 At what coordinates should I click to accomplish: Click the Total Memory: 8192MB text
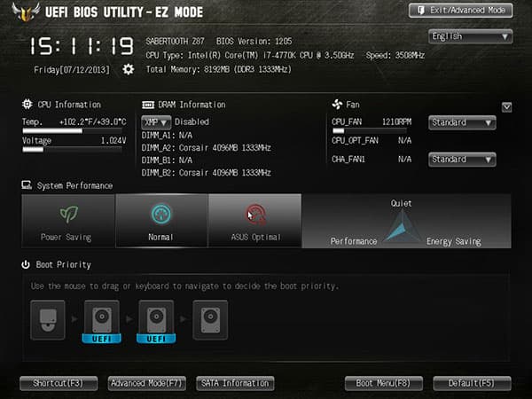218,69
